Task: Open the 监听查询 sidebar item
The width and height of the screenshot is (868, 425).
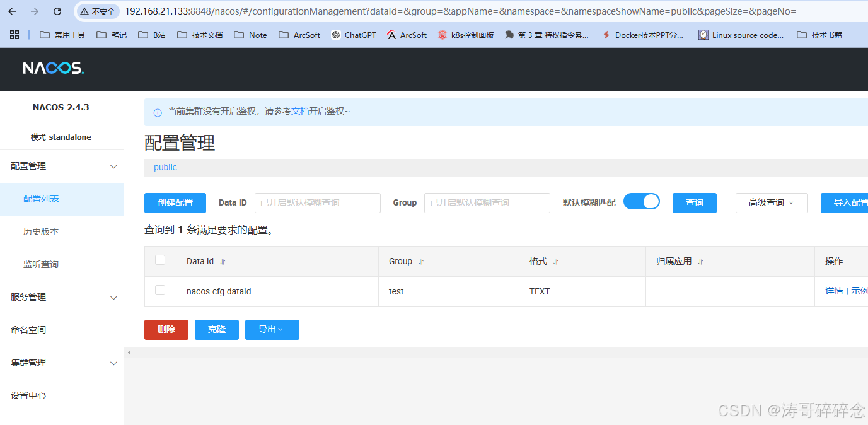Action: point(42,264)
